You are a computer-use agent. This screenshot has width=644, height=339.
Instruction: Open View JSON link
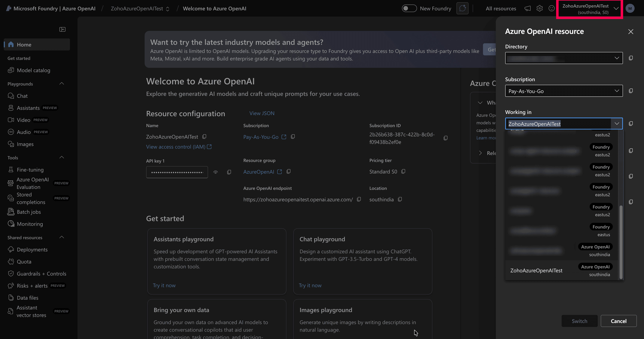coord(262,113)
